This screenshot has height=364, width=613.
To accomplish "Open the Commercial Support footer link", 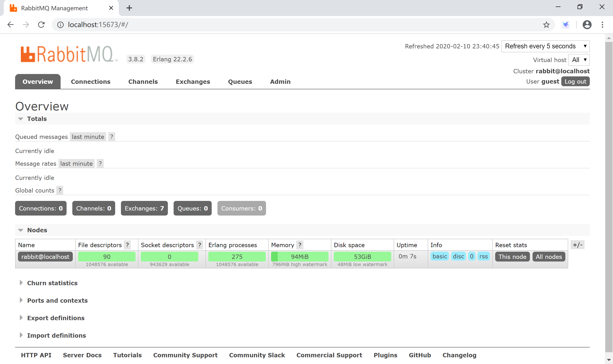I will click(329, 355).
